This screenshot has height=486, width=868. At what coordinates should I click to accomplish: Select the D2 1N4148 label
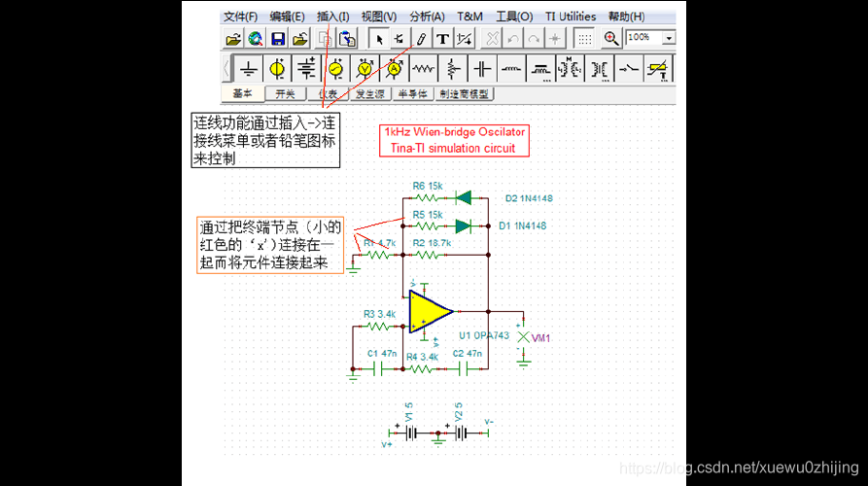pyautogui.click(x=529, y=198)
